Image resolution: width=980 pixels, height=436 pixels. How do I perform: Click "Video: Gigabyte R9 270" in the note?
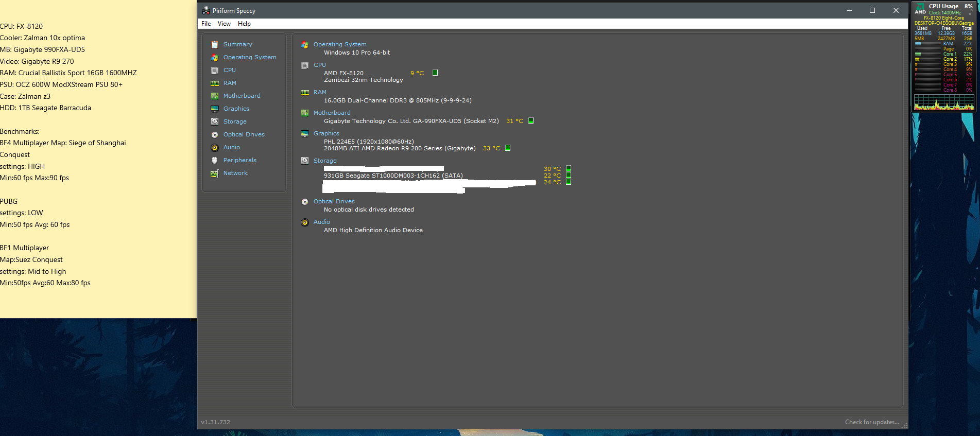[37, 61]
